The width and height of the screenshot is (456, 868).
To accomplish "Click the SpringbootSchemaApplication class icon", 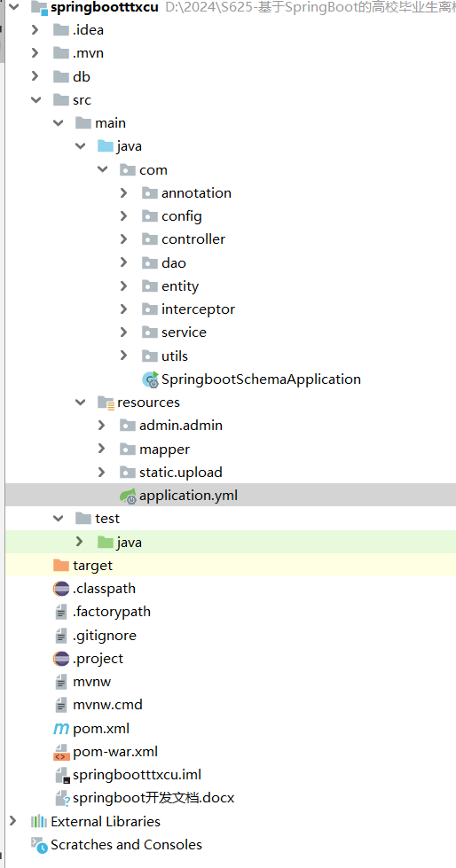I will click(x=151, y=379).
